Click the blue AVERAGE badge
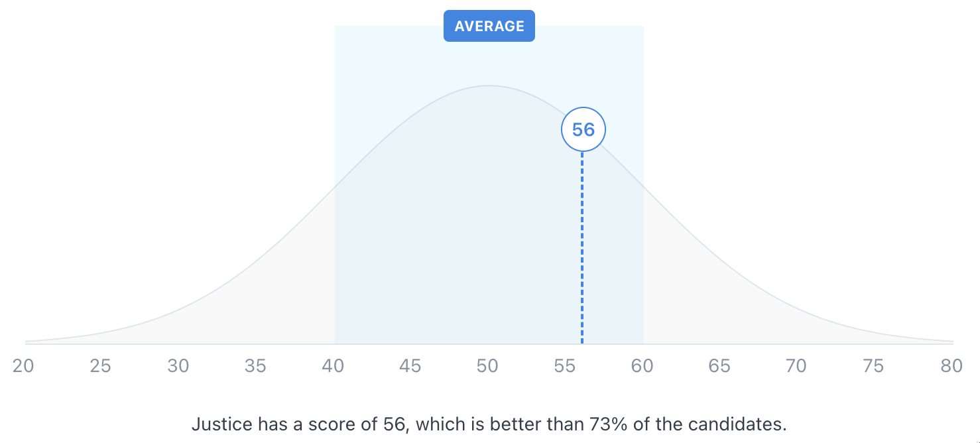Viewport: 980px width, 443px height. pyautogui.click(x=489, y=27)
